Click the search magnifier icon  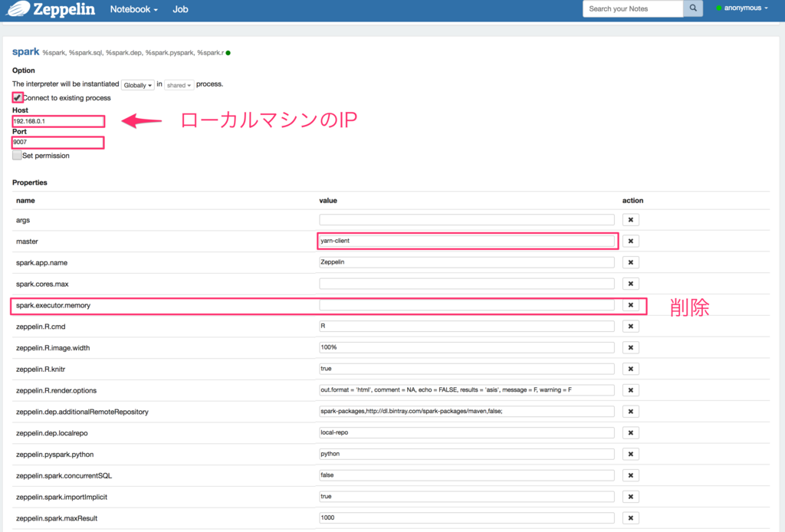(693, 8)
